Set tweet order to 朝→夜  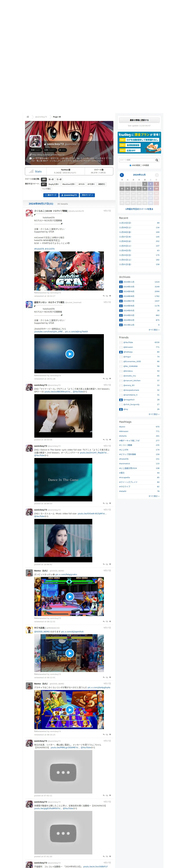pos(51,180)
